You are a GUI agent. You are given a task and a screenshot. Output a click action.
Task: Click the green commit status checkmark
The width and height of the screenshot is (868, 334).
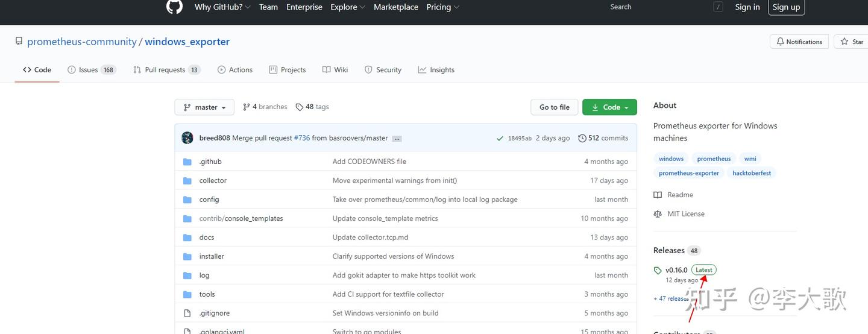pyautogui.click(x=500, y=138)
